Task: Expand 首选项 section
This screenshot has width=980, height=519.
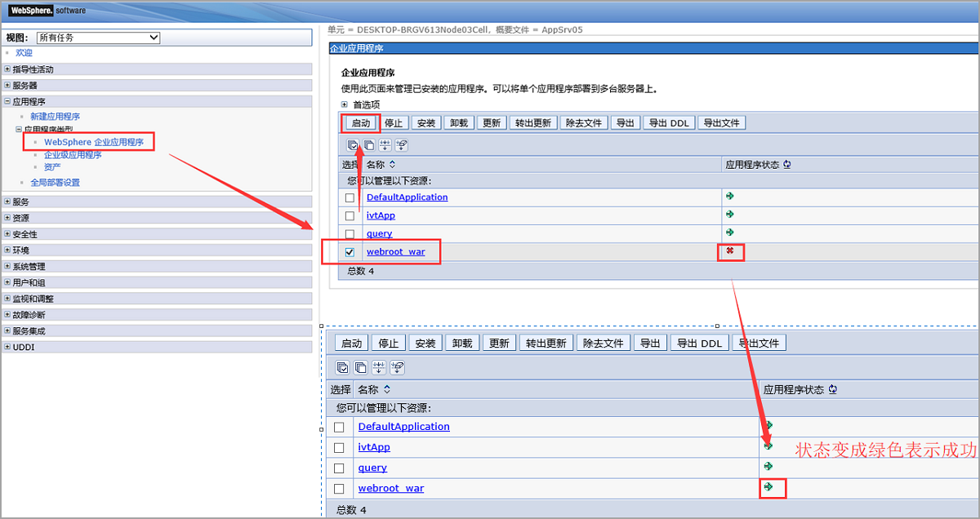Action: tap(345, 104)
